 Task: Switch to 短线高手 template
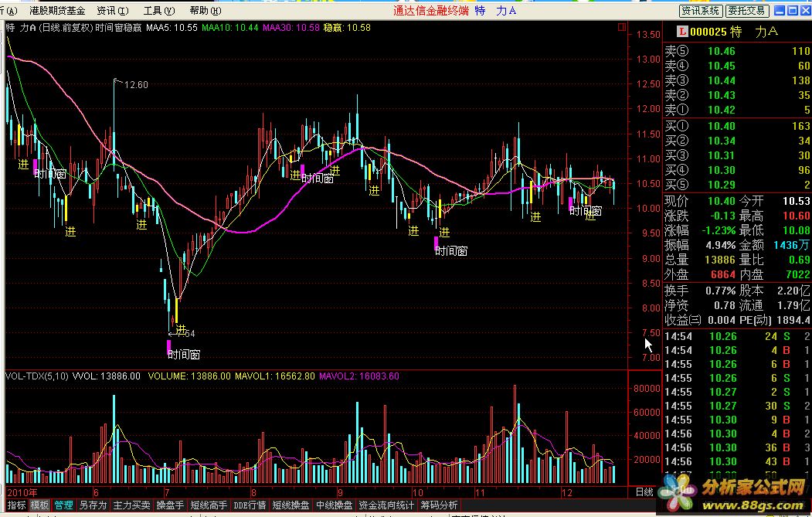point(209,505)
